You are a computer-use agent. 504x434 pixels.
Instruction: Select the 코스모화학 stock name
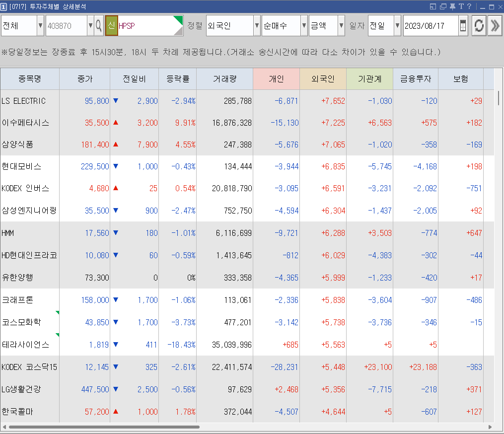pyautogui.click(x=21, y=322)
